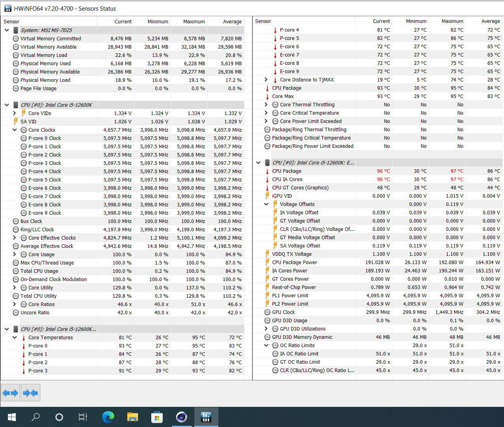Viewport: 504px width, 427px height.
Task: Expand the Core VIDs row
Action: (x=15, y=113)
